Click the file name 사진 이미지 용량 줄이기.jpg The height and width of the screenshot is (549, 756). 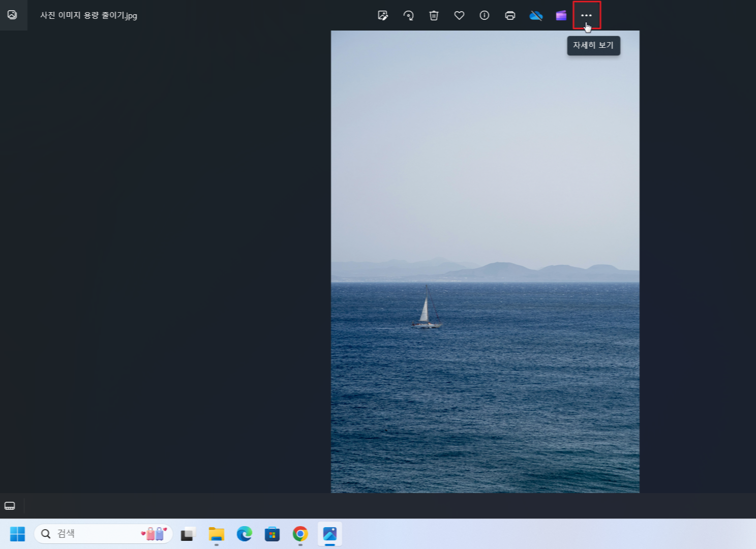click(88, 15)
